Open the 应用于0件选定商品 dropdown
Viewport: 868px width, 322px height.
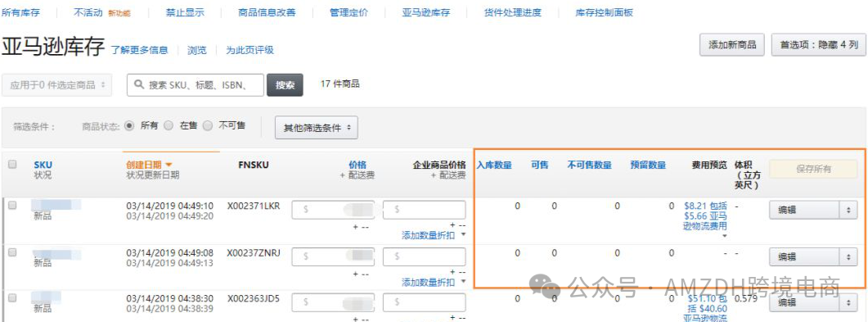57,85
